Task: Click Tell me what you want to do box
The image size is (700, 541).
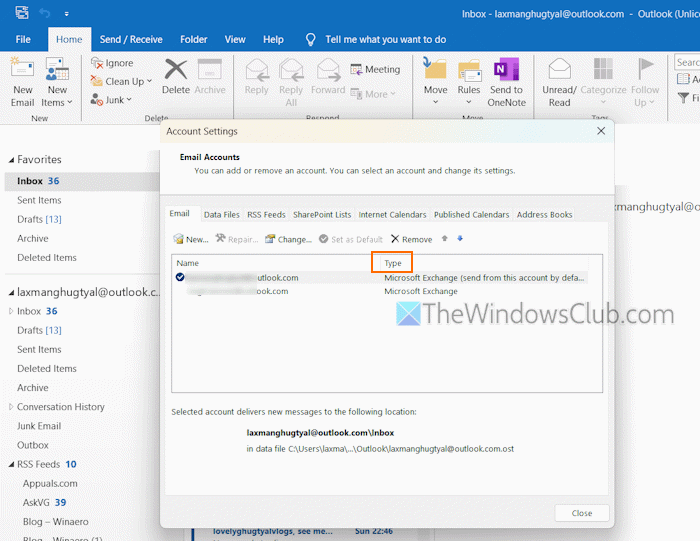Action: click(386, 39)
